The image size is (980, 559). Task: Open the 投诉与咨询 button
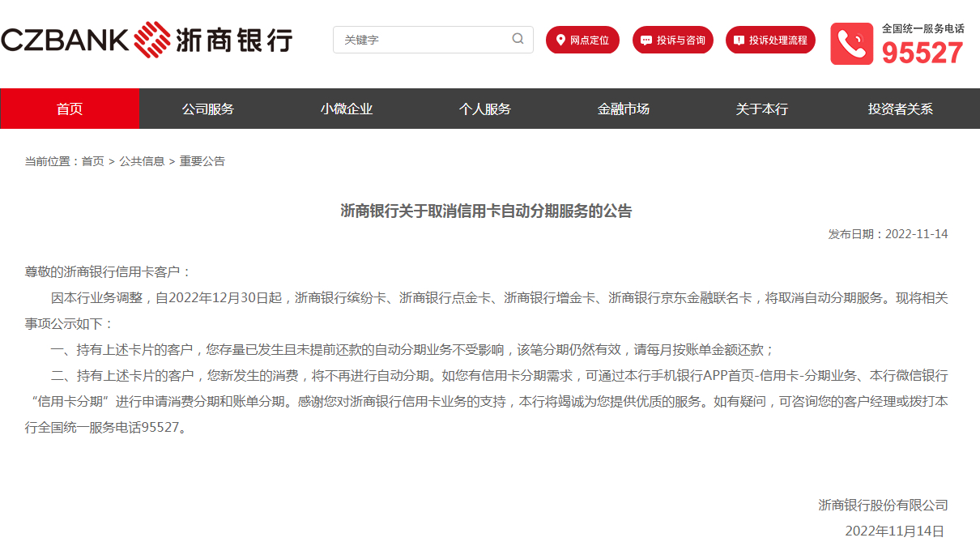tap(673, 40)
